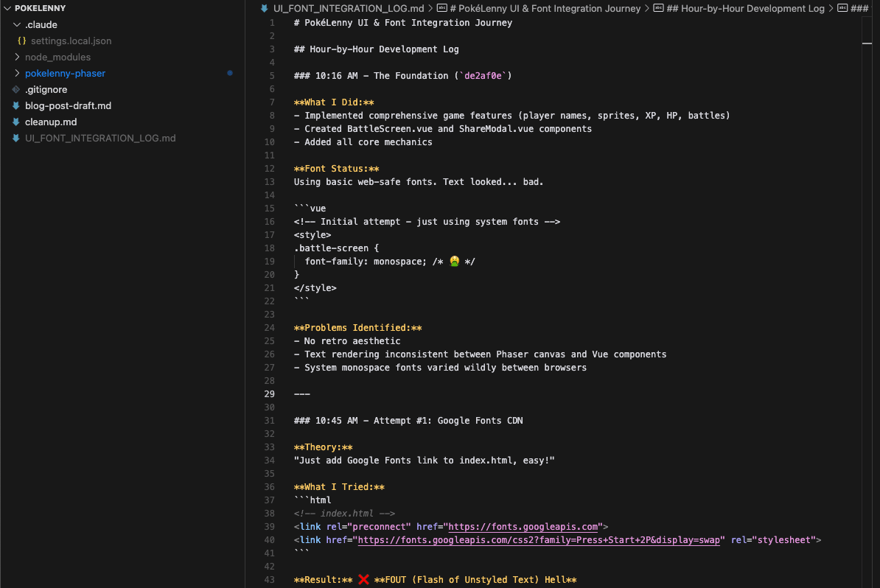This screenshot has height=588, width=880.
Task: Open the Press+Start+2P css2 stylesheet link
Action: coord(539,540)
